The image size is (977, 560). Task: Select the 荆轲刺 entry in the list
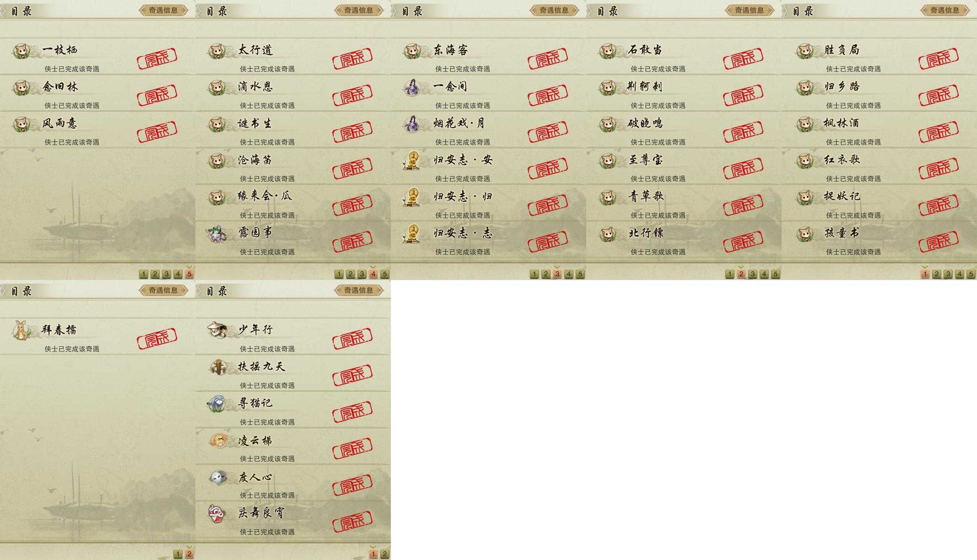tap(684, 93)
